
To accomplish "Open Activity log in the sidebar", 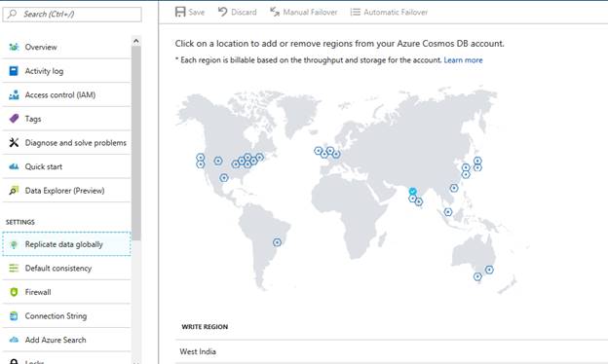I will point(66,71).
